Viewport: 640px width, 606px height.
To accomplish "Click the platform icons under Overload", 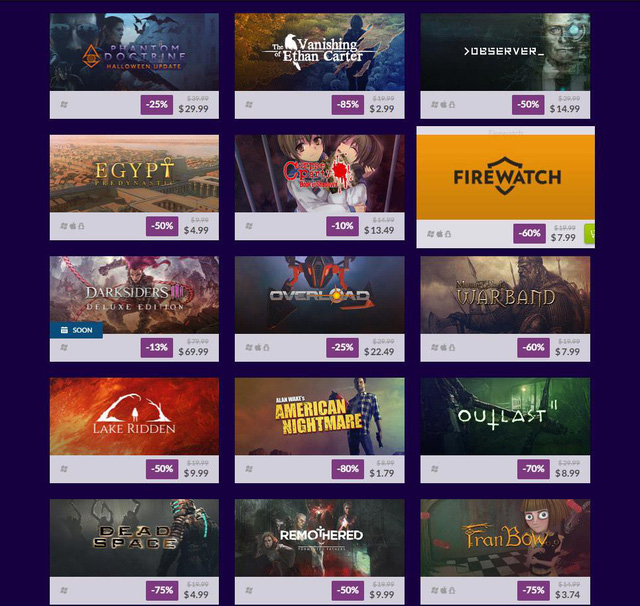I will [257, 347].
